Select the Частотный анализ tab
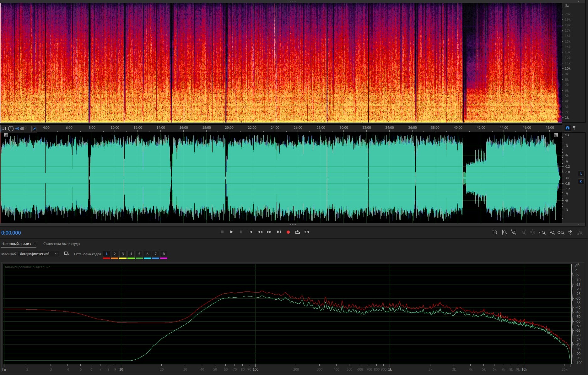 click(x=16, y=244)
